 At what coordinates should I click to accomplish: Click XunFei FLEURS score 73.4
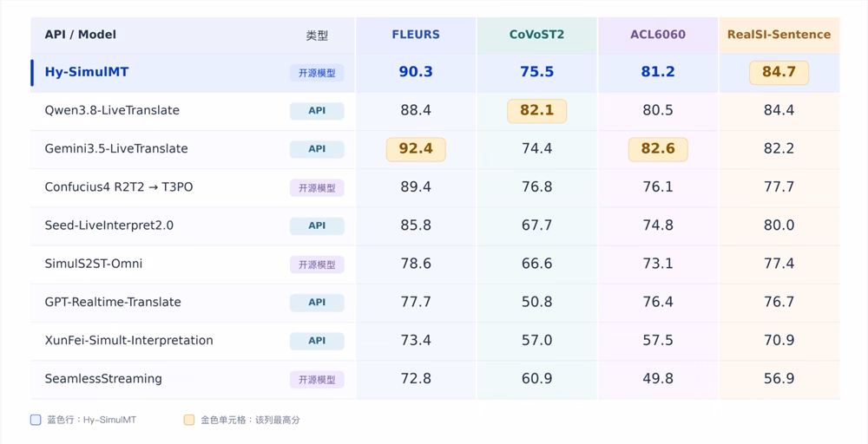tap(416, 340)
